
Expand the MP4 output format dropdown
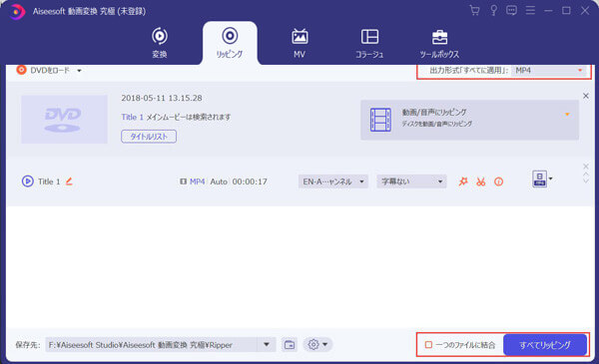[x=548, y=70]
